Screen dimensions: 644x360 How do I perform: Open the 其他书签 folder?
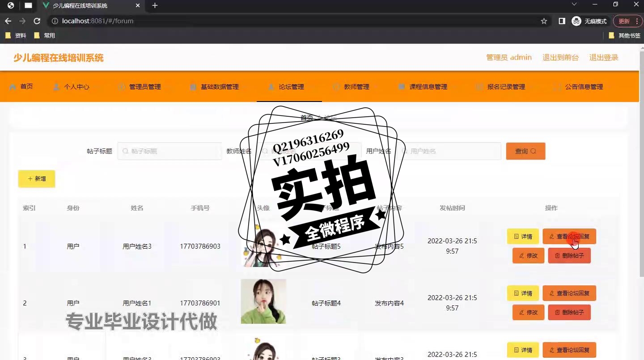[625, 35]
